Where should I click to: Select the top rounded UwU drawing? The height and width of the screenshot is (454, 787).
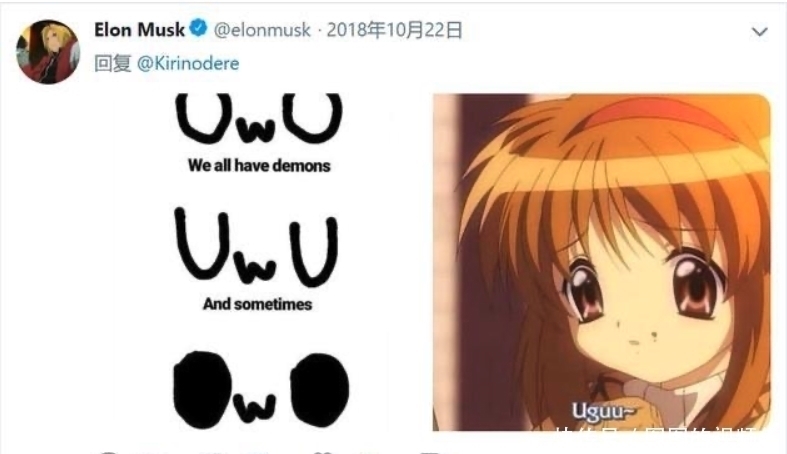pos(259,117)
